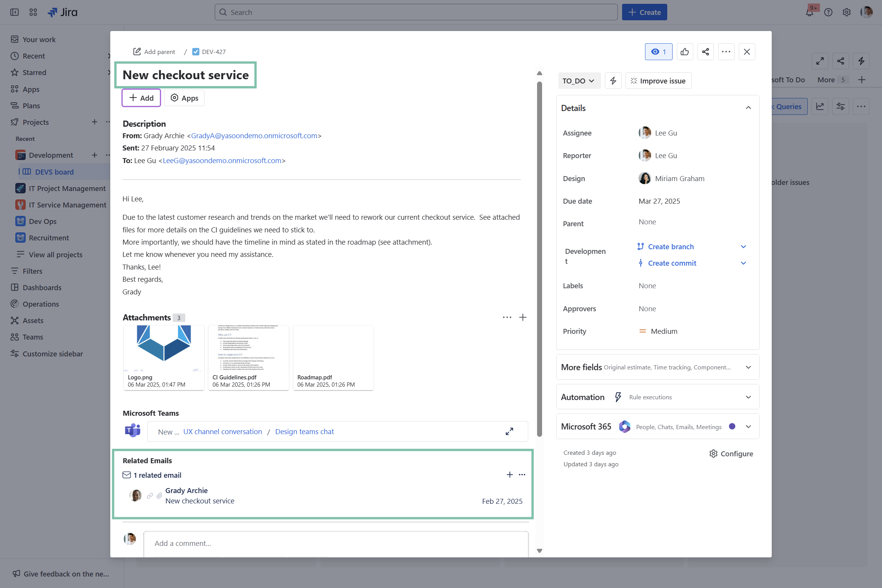Image resolution: width=882 pixels, height=588 pixels.
Task: Open Dashboards in the sidebar
Action: 42,287
